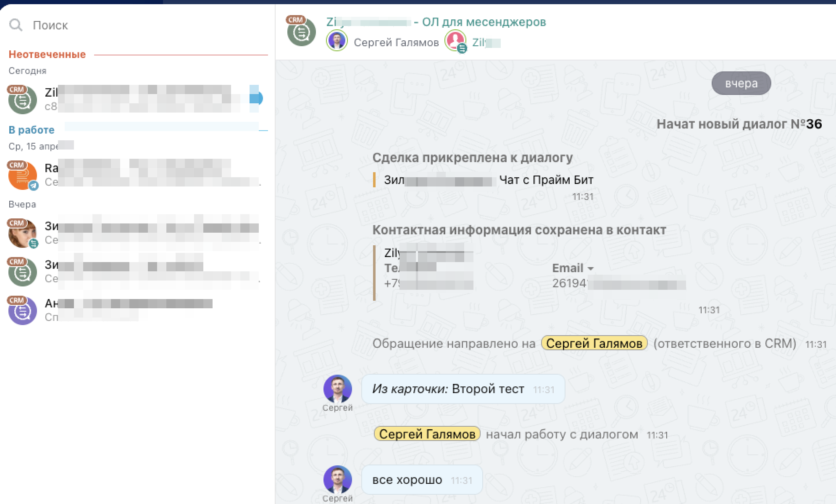Image resolution: width=836 pixels, height=504 pixels.
Task: Expand the Email dropdown arrow
Action: [x=591, y=268]
